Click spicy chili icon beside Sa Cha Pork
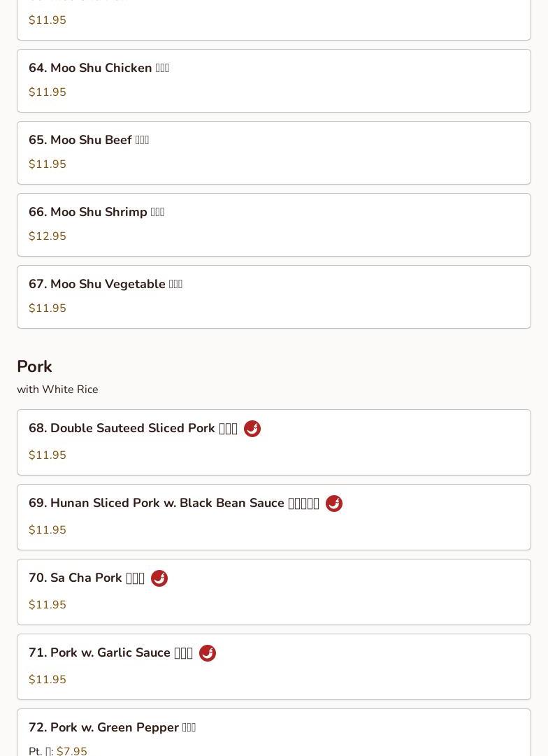The height and width of the screenshot is (756, 548). (159, 578)
